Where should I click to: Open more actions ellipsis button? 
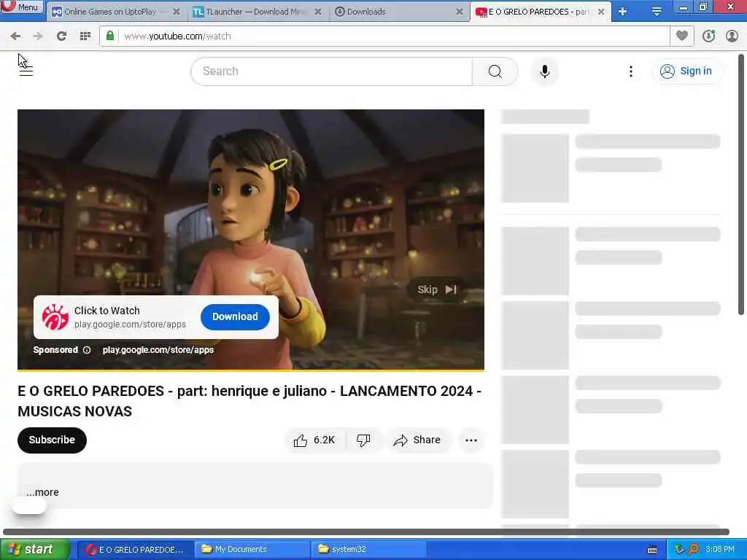tap(471, 440)
